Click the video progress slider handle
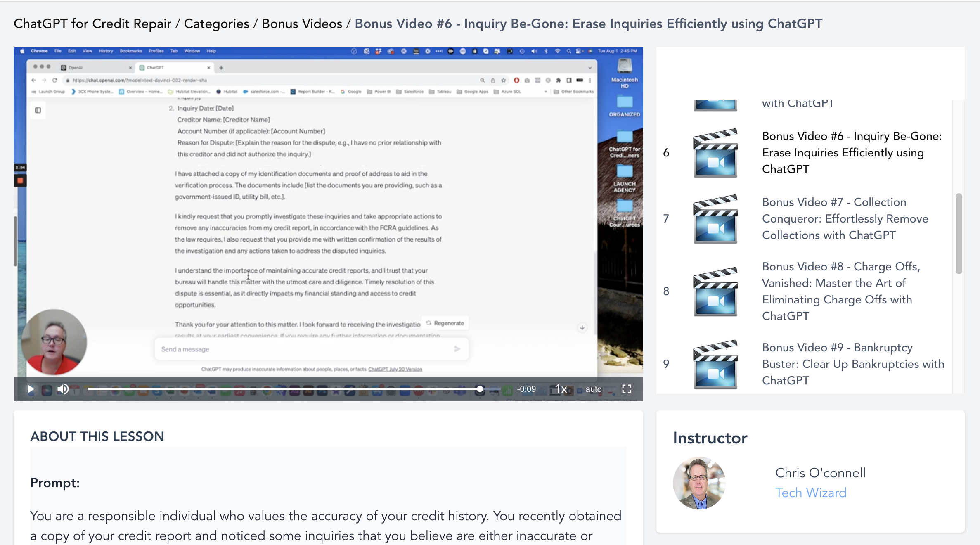The image size is (980, 545). pos(480,389)
